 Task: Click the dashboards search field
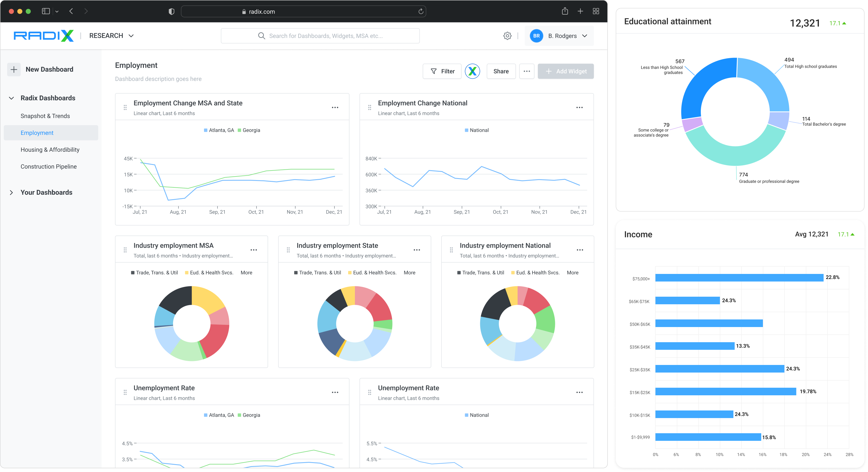[x=320, y=36]
